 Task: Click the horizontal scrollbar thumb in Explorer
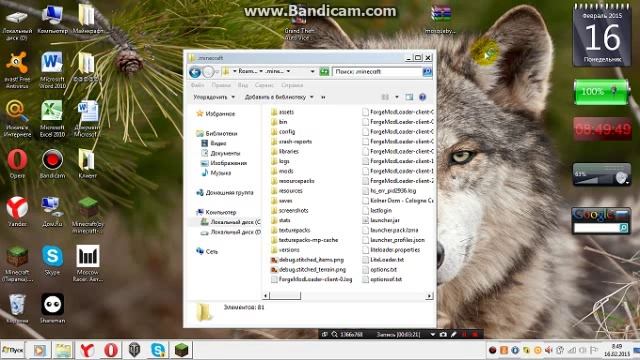tap(285, 296)
